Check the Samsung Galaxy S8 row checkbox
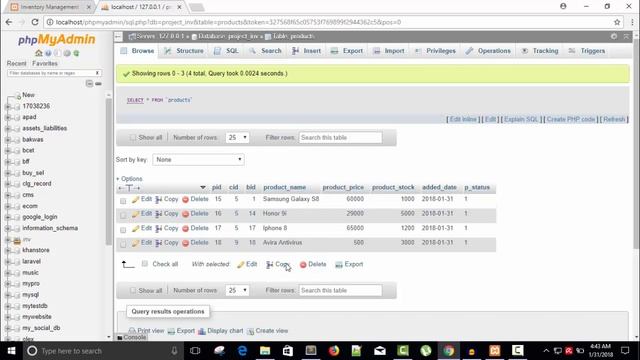640x360 pixels. [x=123, y=200]
